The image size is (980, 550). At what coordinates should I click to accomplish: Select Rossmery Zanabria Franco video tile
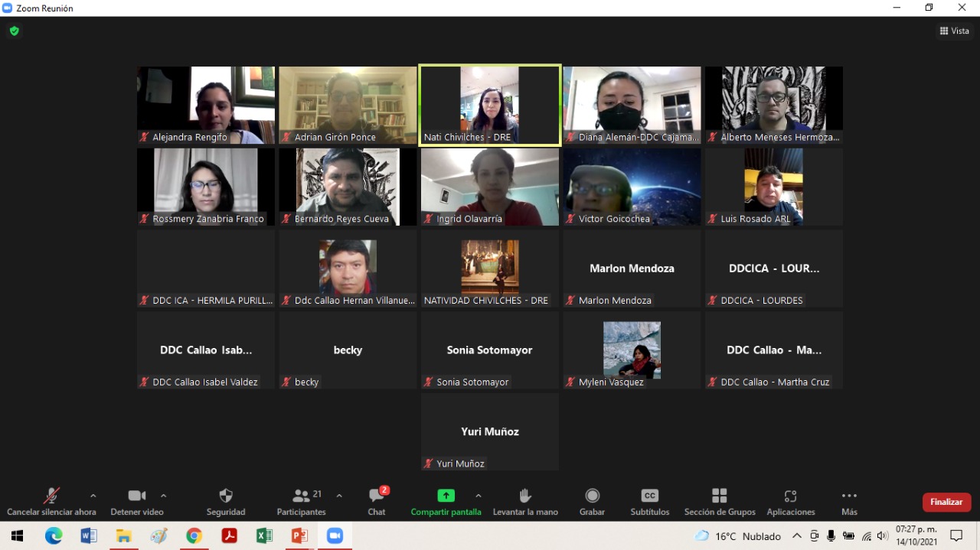pyautogui.click(x=206, y=187)
